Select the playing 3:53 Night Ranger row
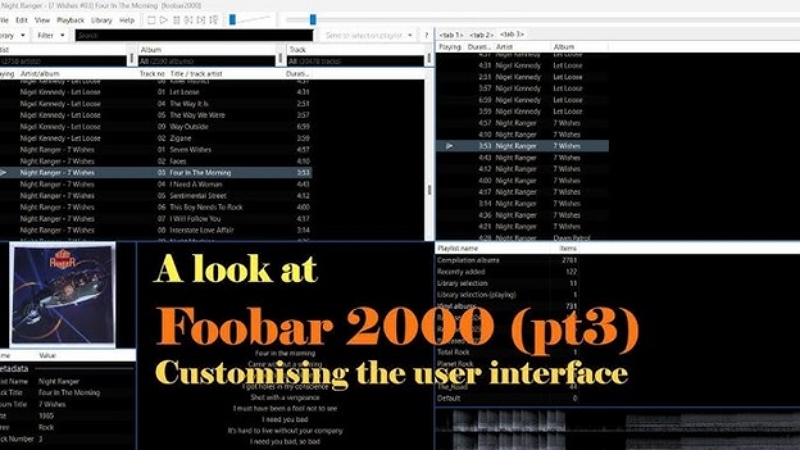The image size is (800, 450). pos(522,146)
